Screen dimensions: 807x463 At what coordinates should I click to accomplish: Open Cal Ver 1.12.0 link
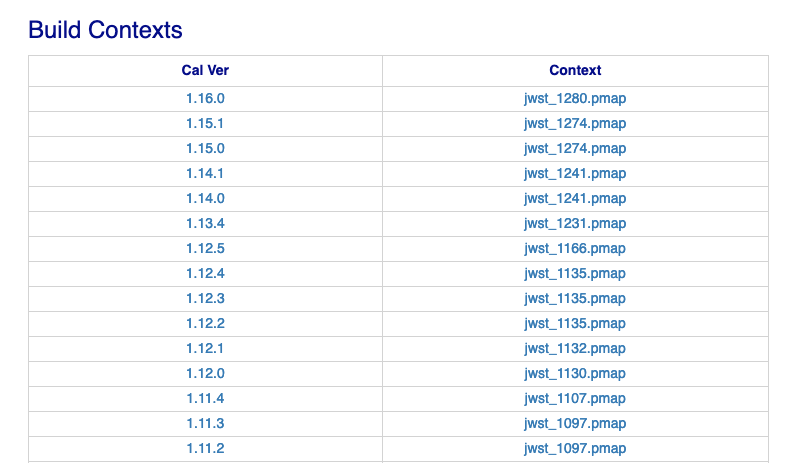[x=205, y=373]
